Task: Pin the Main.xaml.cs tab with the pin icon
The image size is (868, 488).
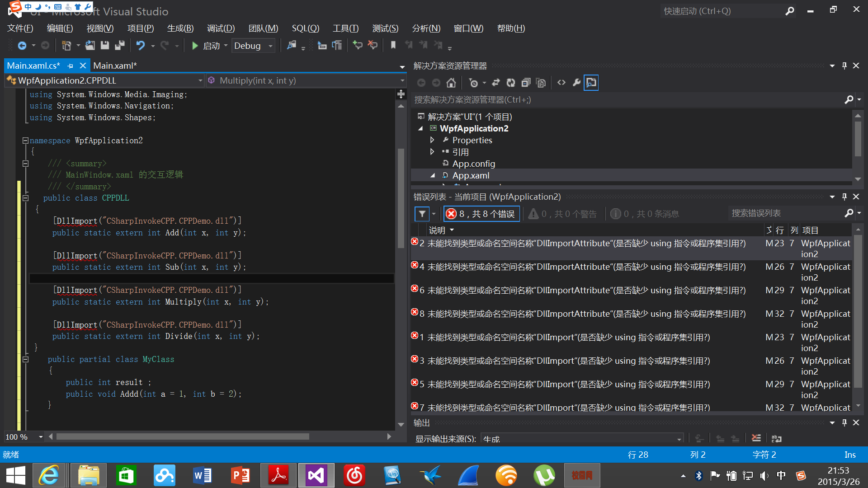Action: pyautogui.click(x=70, y=66)
